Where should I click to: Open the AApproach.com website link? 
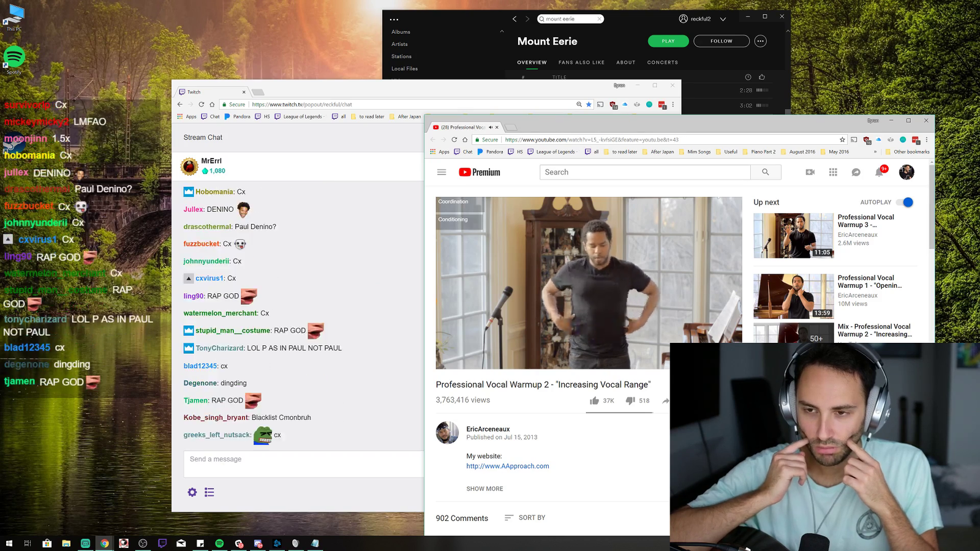(x=508, y=466)
